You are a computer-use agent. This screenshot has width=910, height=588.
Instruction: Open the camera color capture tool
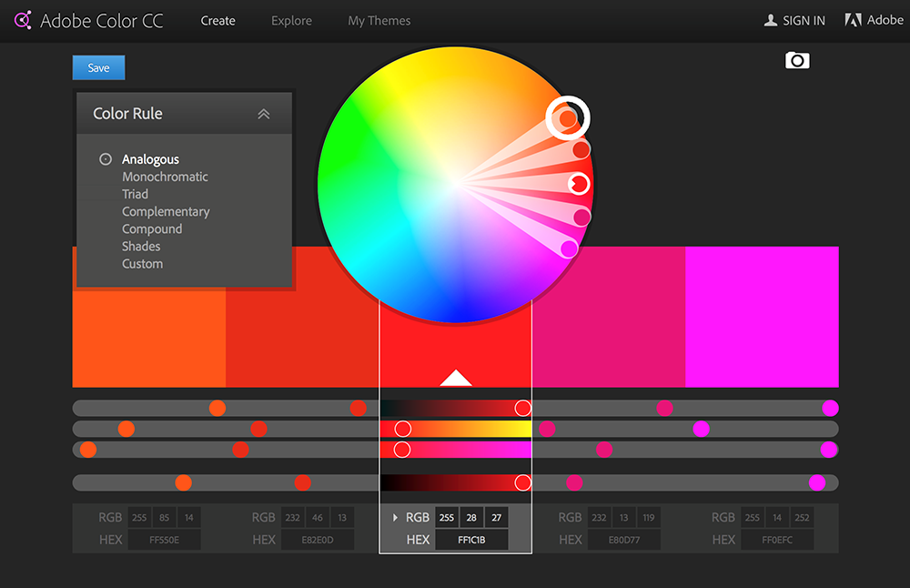pos(797,60)
